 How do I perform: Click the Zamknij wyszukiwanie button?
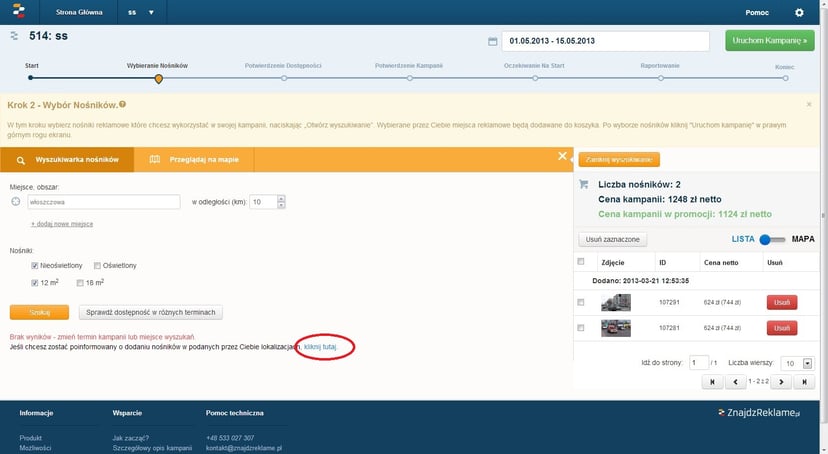click(x=619, y=159)
